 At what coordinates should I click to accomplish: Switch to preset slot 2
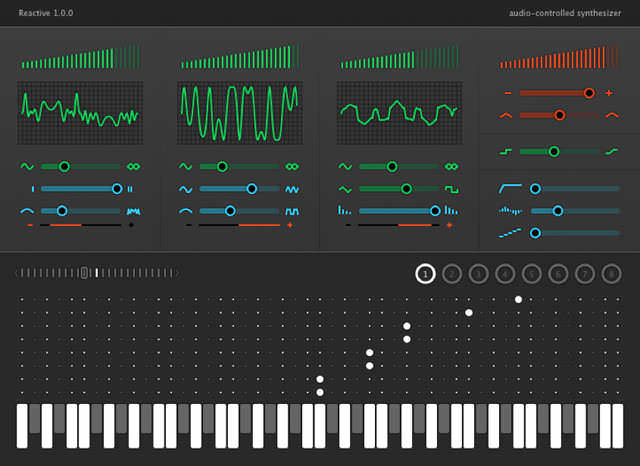451,273
